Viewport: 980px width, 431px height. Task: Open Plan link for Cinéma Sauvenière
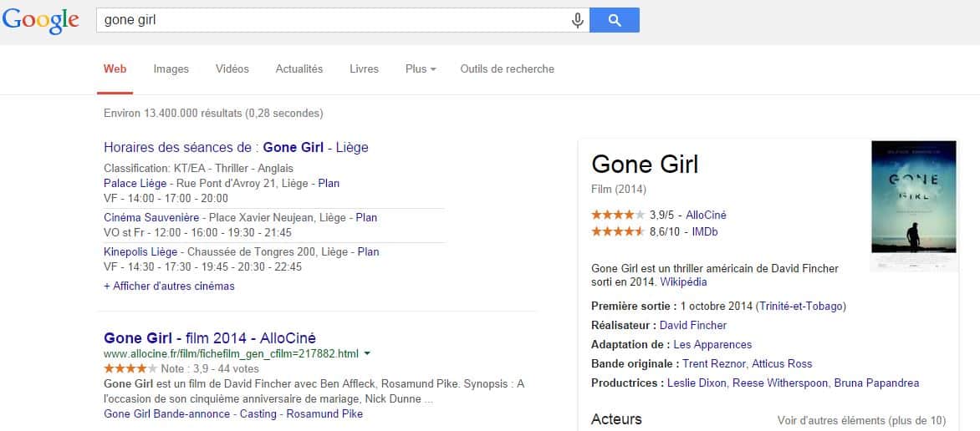click(x=367, y=217)
